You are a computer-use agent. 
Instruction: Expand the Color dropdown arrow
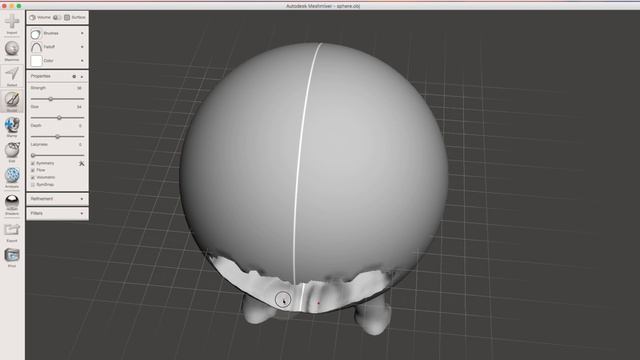click(82, 61)
